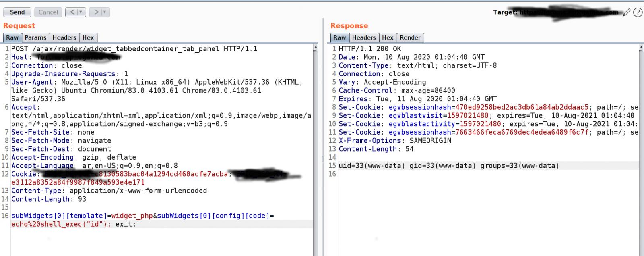Image resolution: width=644 pixels, height=256 pixels.
Task: Switch to the Response Hex tab
Action: (388, 37)
